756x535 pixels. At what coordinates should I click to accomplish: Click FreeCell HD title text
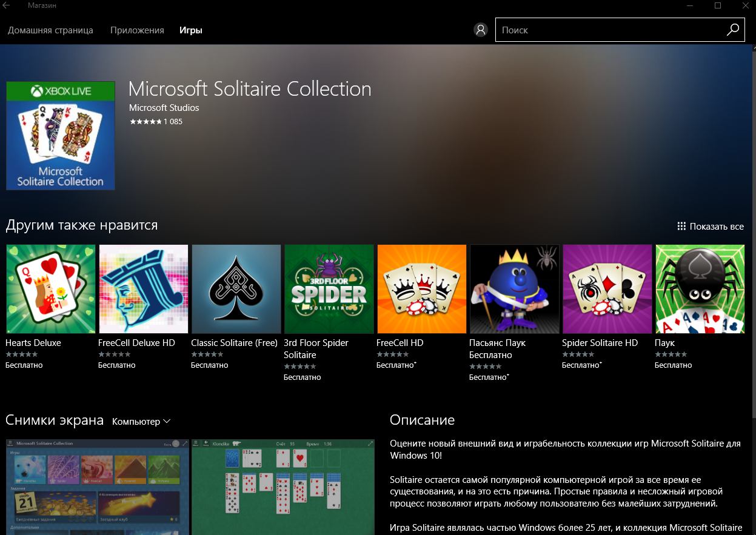click(x=400, y=343)
